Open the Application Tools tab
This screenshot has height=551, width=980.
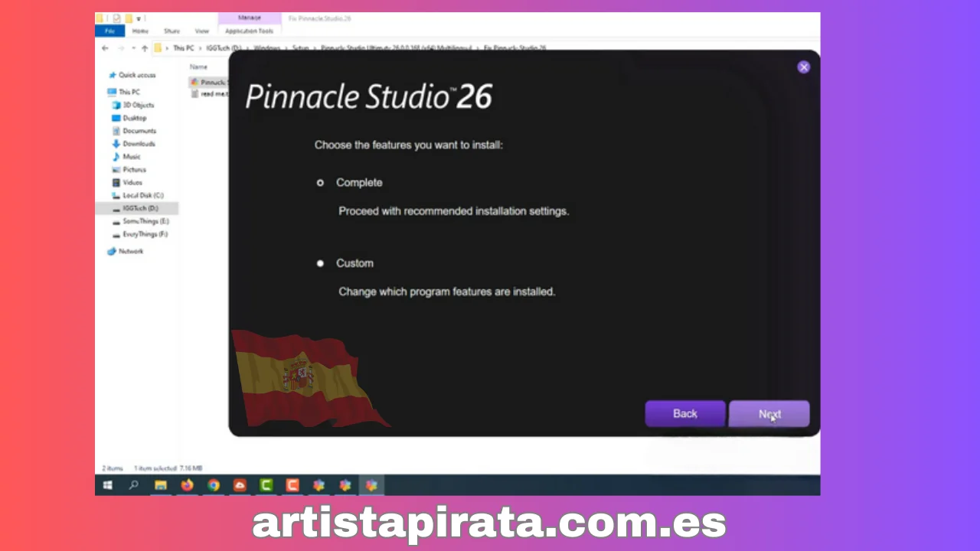pos(250,31)
